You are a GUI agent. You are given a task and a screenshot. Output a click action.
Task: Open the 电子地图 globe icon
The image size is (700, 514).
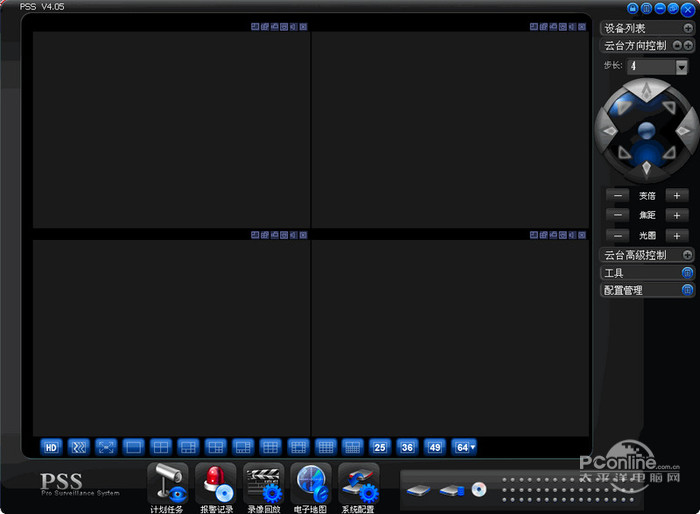coord(311,484)
